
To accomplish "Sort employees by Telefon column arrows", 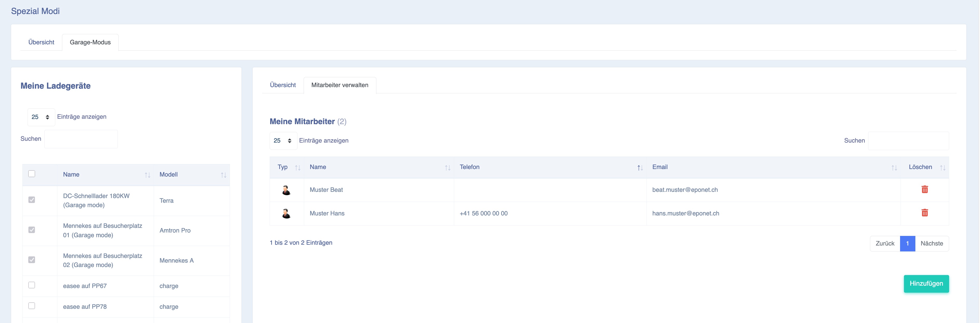I will click(640, 167).
